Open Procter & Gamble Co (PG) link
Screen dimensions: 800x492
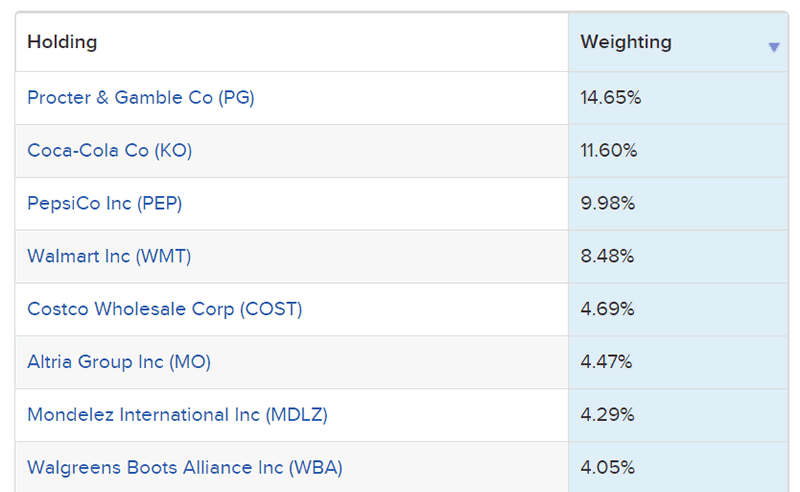[x=141, y=98]
